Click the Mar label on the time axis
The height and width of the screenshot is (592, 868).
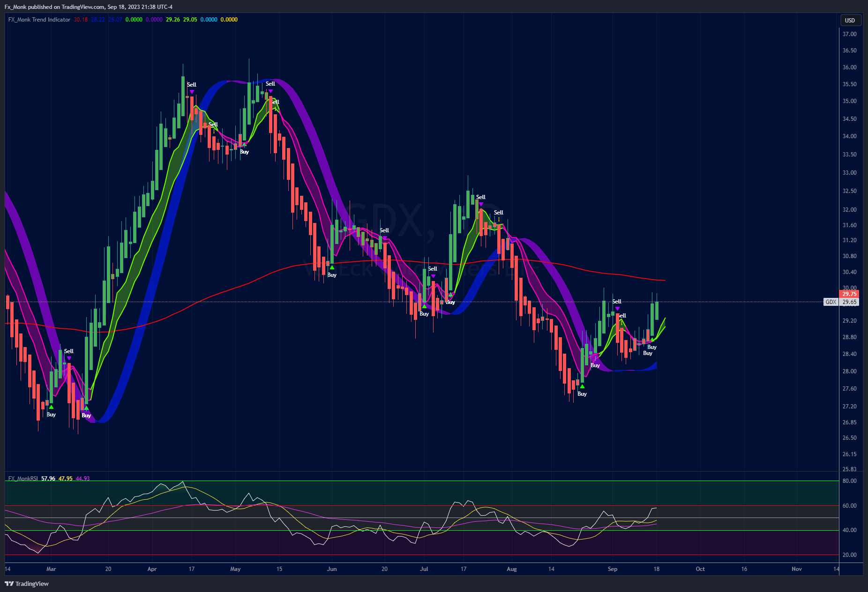[x=51, y=569]
